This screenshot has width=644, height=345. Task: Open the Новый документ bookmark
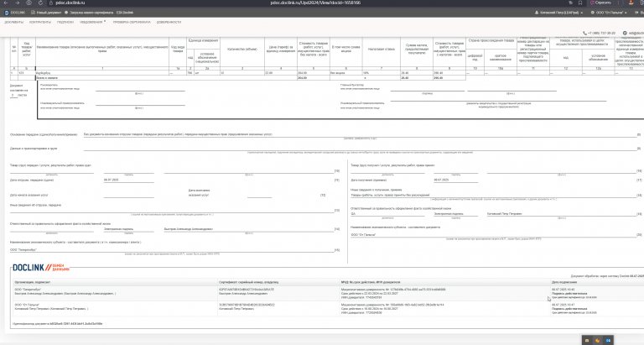click(46, 13)
